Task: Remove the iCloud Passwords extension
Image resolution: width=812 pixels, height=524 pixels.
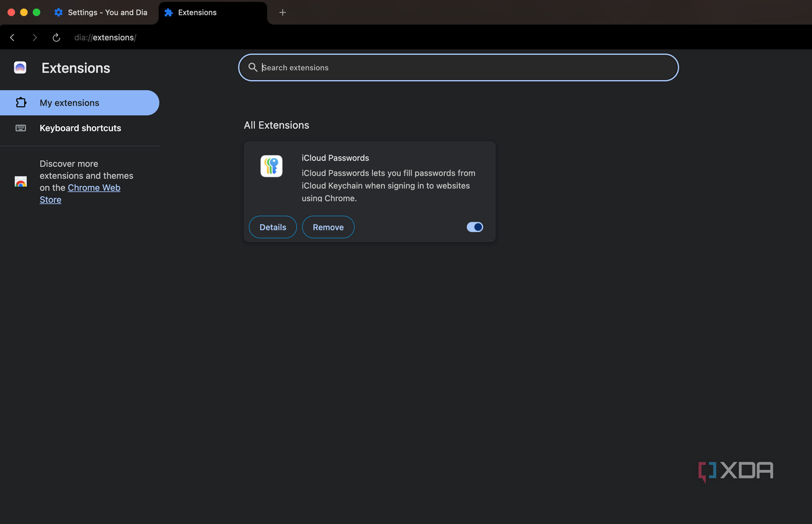Action: point(328,227)
